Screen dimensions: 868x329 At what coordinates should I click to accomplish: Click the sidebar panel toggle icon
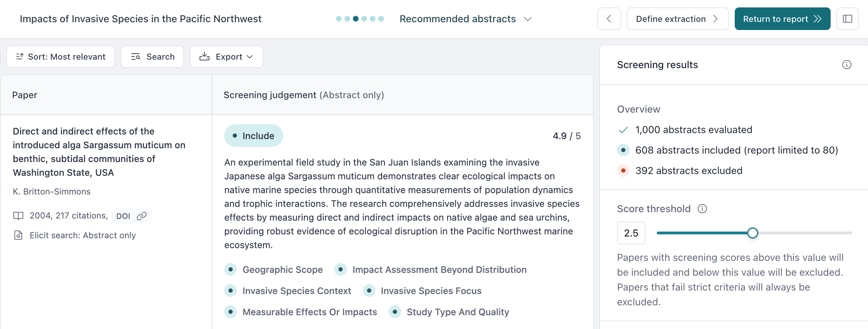[x=847, y=19]
